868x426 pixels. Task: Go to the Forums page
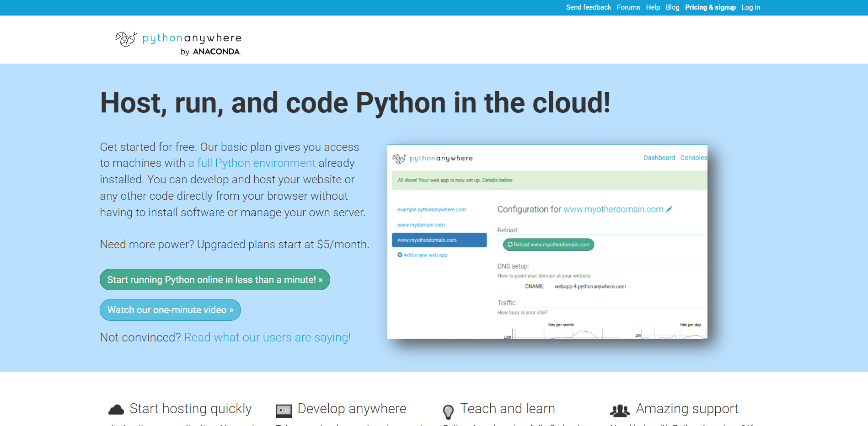click(628, 7)
